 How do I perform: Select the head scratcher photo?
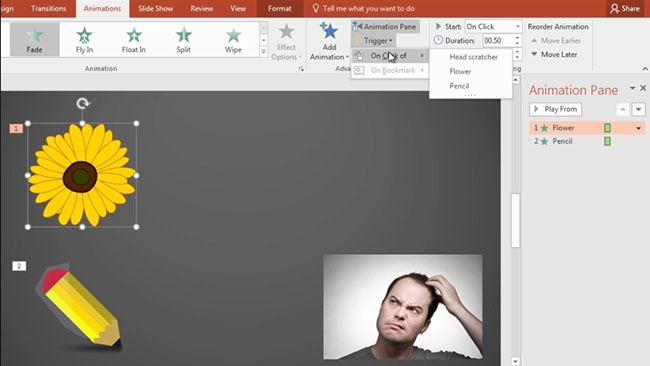pyautogui.click(x=403, y=307)
